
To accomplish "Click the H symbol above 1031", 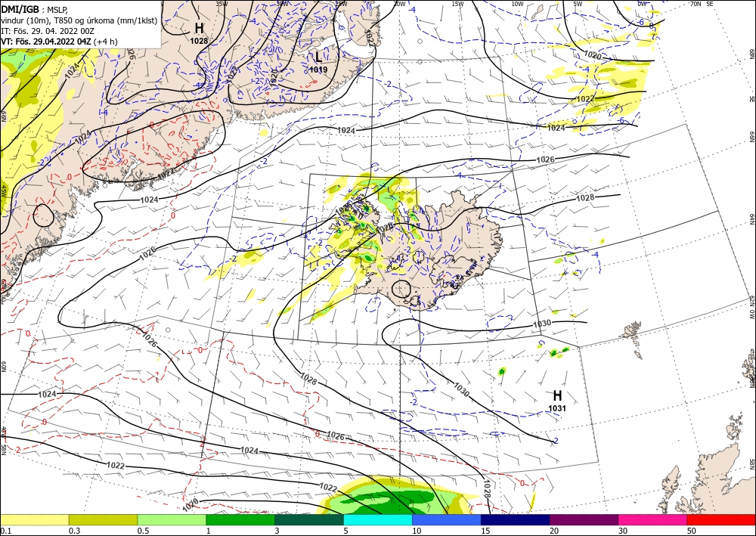I will (557, 395).
